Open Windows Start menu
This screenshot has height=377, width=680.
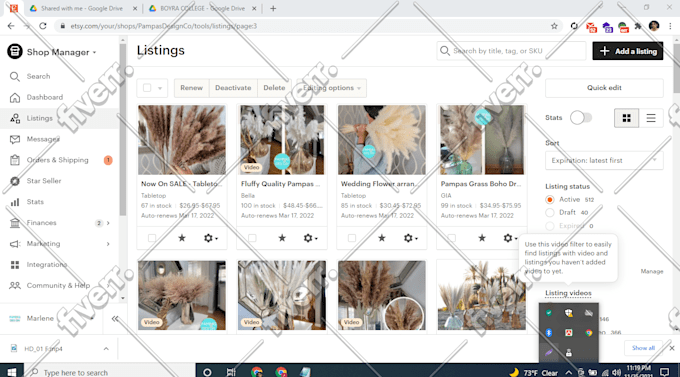click(12, 372)
